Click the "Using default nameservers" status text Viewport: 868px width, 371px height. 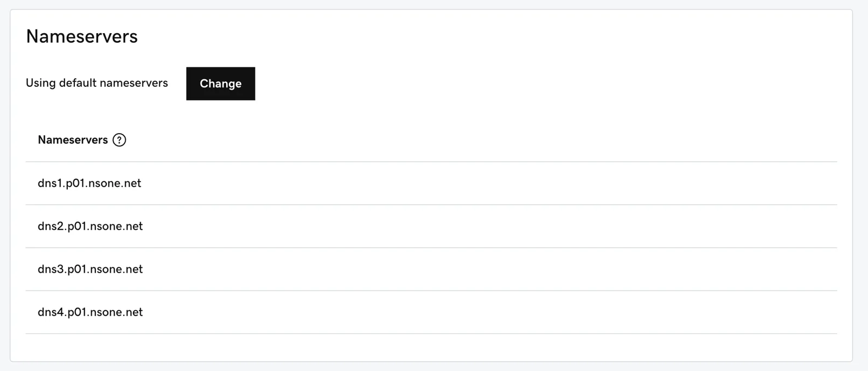pyautogui.click(x=97, y=83)
